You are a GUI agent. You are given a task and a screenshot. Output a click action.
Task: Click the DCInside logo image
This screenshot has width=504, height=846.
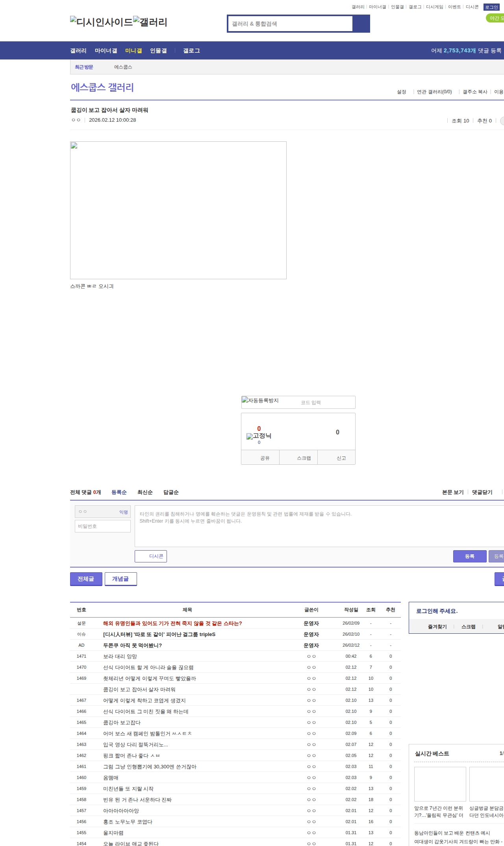point(102,22)
